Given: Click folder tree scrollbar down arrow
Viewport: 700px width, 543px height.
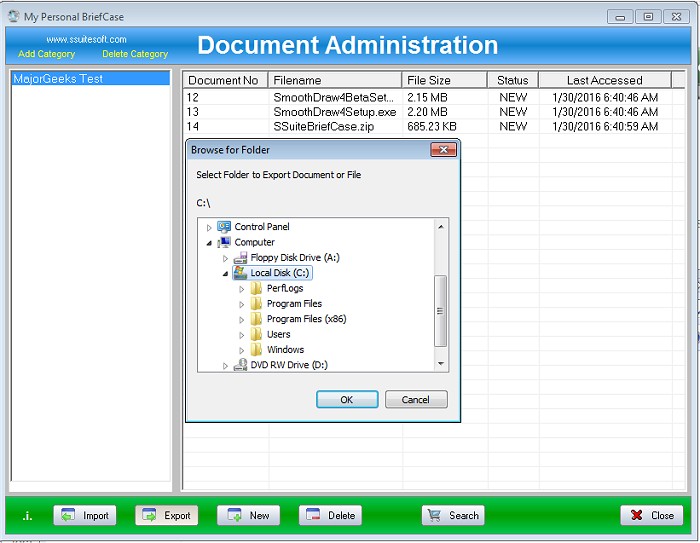Looking at the screenshot, I should [441, 364].
